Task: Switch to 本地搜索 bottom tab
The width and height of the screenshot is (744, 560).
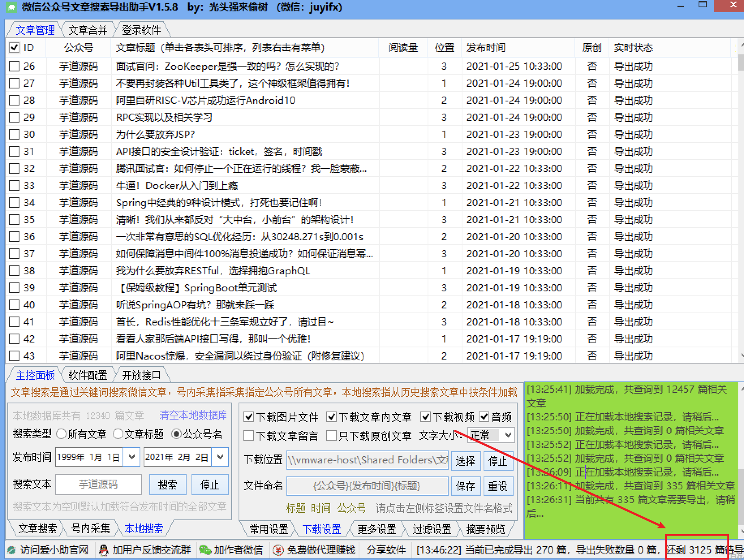Action: [144, 528]
